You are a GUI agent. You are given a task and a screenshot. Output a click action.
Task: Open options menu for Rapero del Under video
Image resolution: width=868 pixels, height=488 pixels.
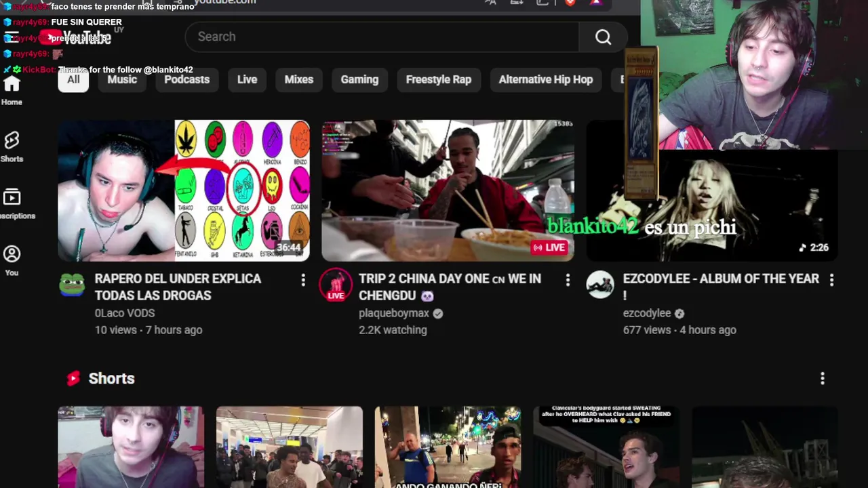tap(303, 280)
